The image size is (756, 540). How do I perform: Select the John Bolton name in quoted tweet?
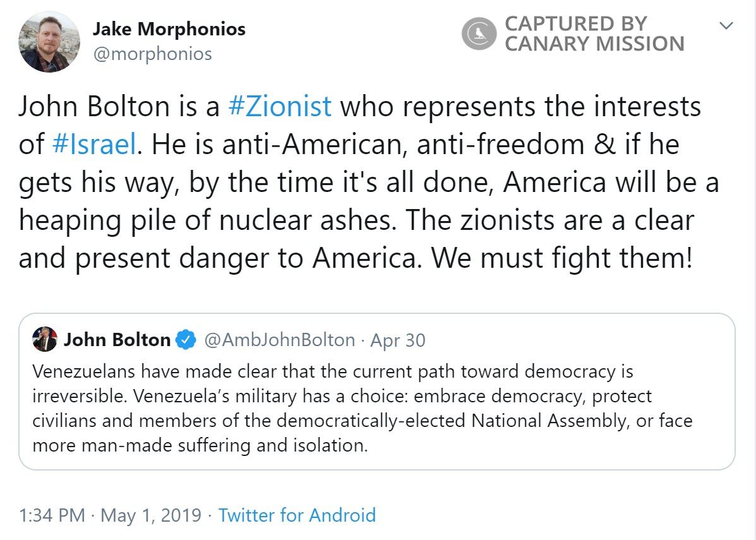point(117,340)
